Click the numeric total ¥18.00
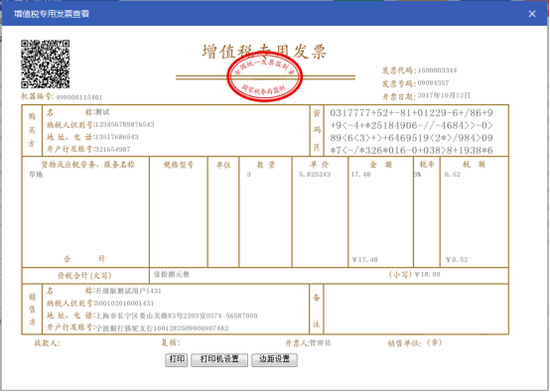The image size is (550, 392). point(427,274)
